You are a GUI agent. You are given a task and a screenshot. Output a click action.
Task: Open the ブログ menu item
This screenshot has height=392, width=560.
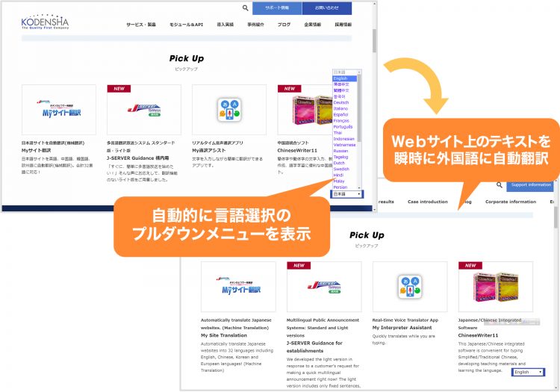click(284, 25)
